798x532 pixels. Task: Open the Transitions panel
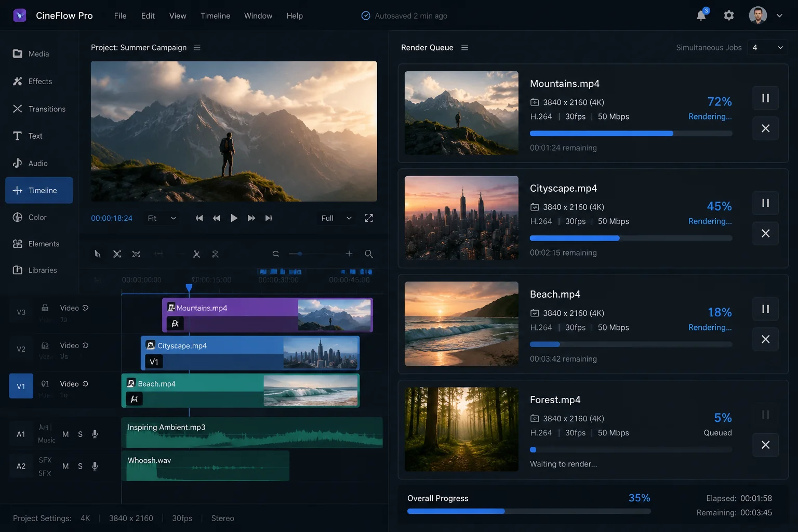[x=39, y=109]
